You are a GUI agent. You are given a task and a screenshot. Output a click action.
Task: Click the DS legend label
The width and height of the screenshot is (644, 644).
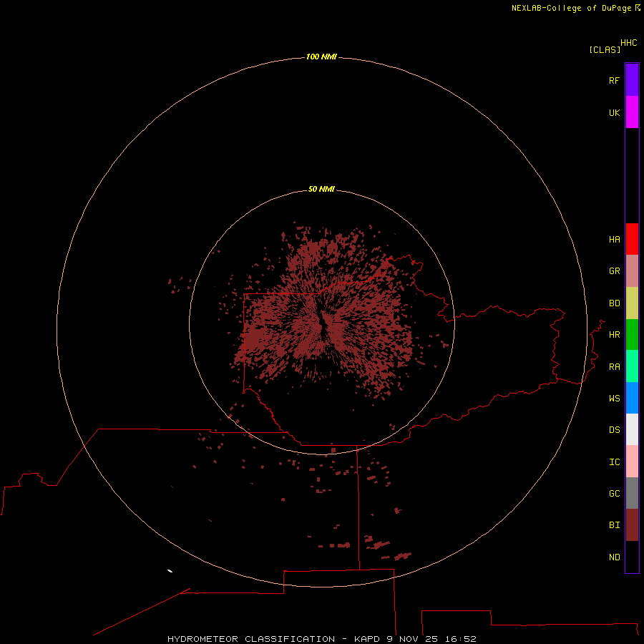(x=614, y=430)
